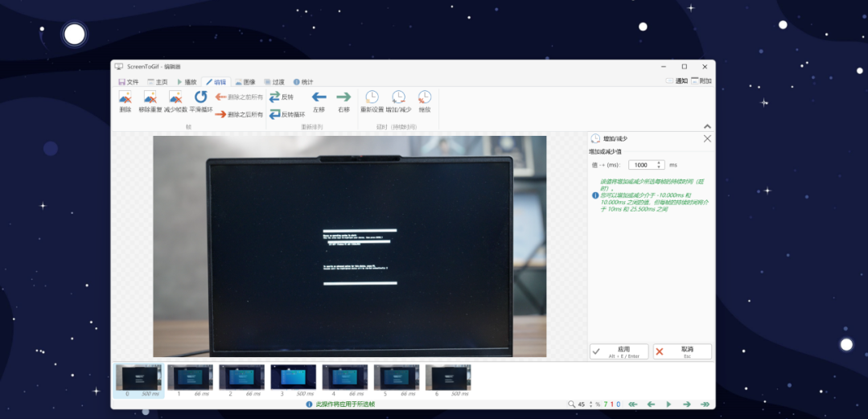The width and height of the screenshot is (868, 419).
Task: Click the main frame preview image
Action: (x=349, y=246)
